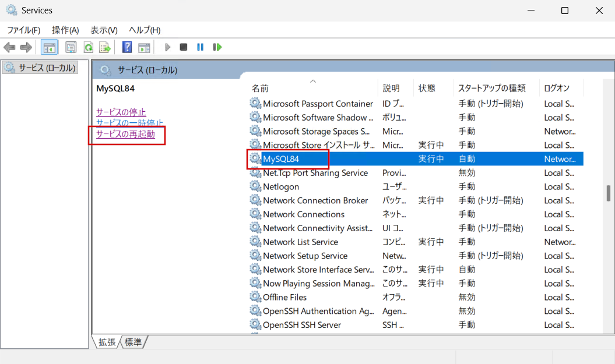The width and height of the screenshot is (615, 364).
Task: Toggle the show/hide console tree icon
Action: [x=50, y=47]
